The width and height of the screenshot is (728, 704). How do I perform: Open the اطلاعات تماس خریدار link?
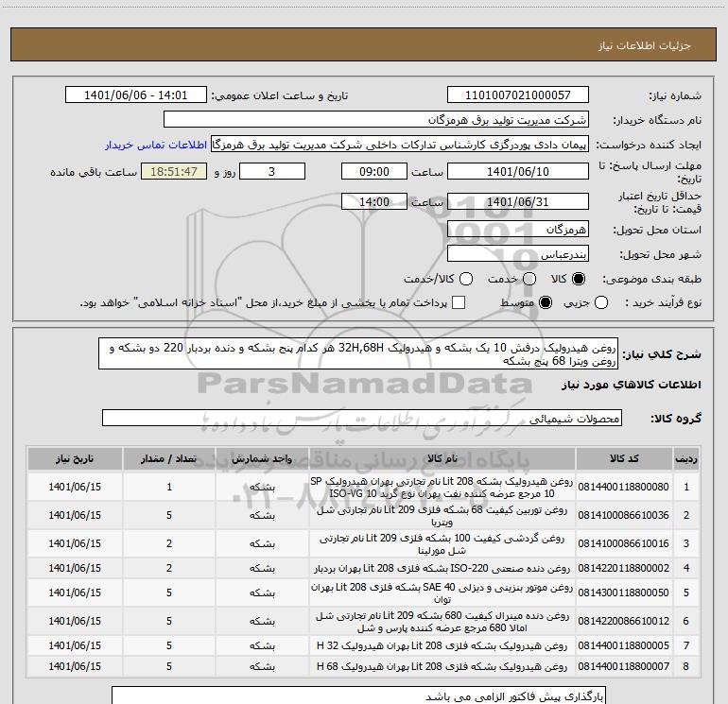156,145
